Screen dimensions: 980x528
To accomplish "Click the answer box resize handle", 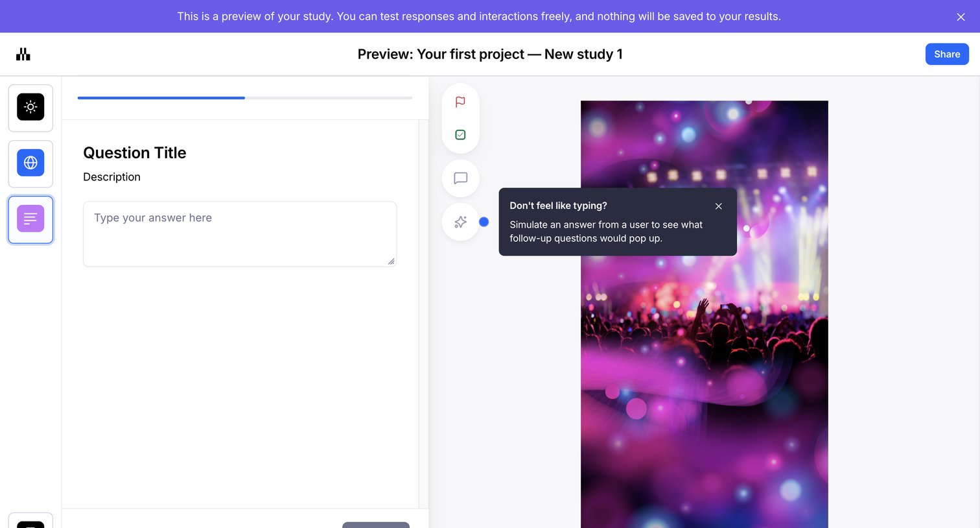I will (x=391, y=261).
